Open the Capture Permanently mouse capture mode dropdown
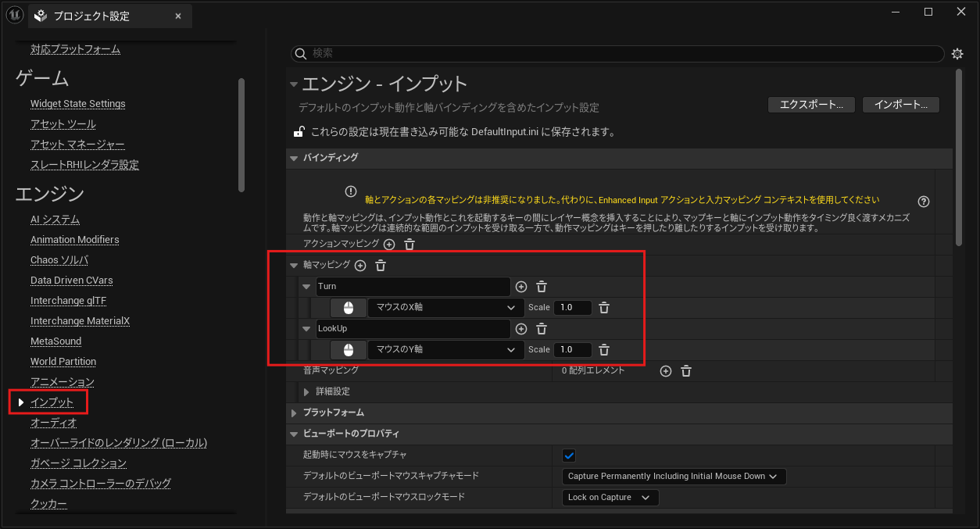 [674, 476]
